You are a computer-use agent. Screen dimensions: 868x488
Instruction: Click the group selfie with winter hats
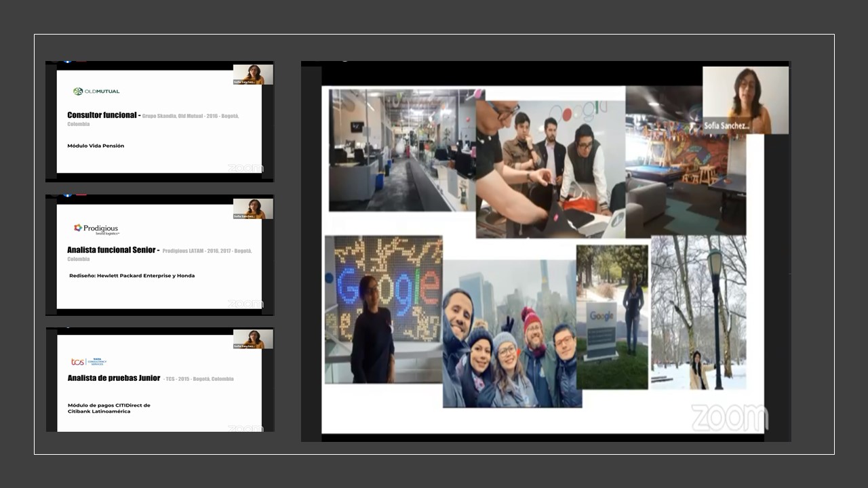pos(512,333)
